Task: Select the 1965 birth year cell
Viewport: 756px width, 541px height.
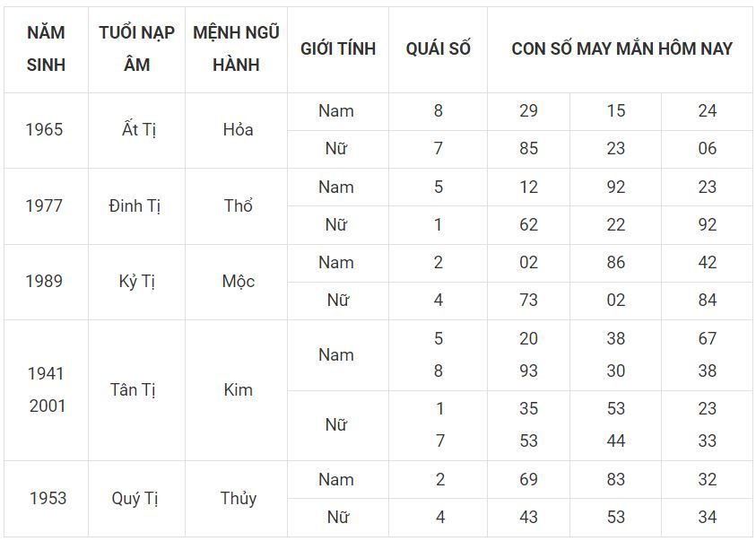Action: point(44,130)
